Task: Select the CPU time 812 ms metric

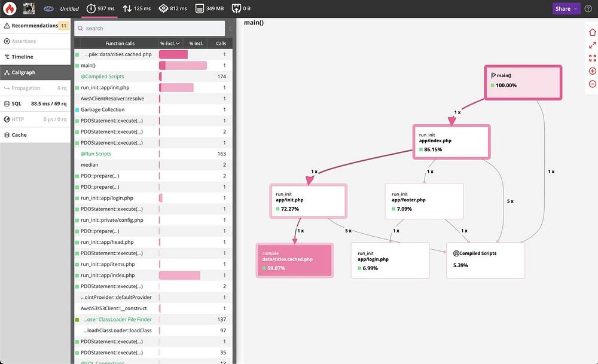Action: [x=173, y=8]
